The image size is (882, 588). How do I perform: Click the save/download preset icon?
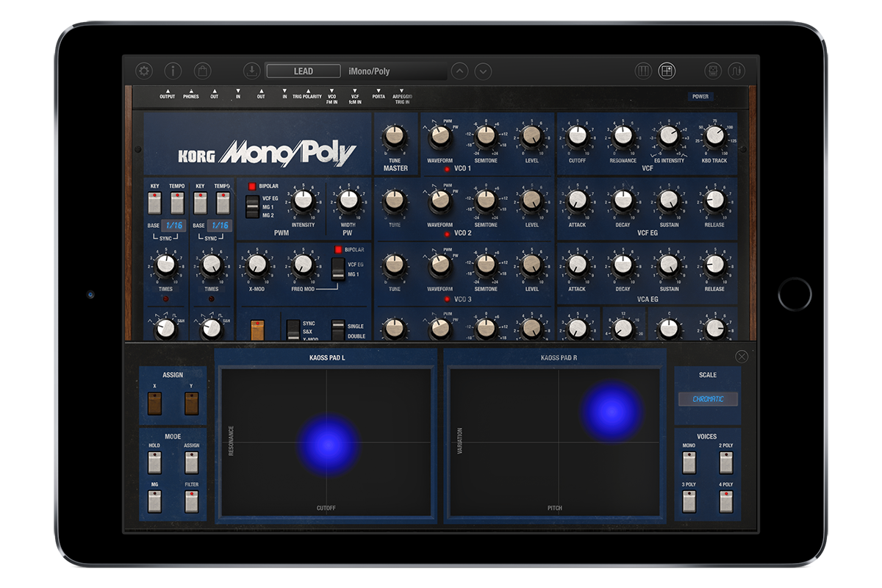click(252, 71)
